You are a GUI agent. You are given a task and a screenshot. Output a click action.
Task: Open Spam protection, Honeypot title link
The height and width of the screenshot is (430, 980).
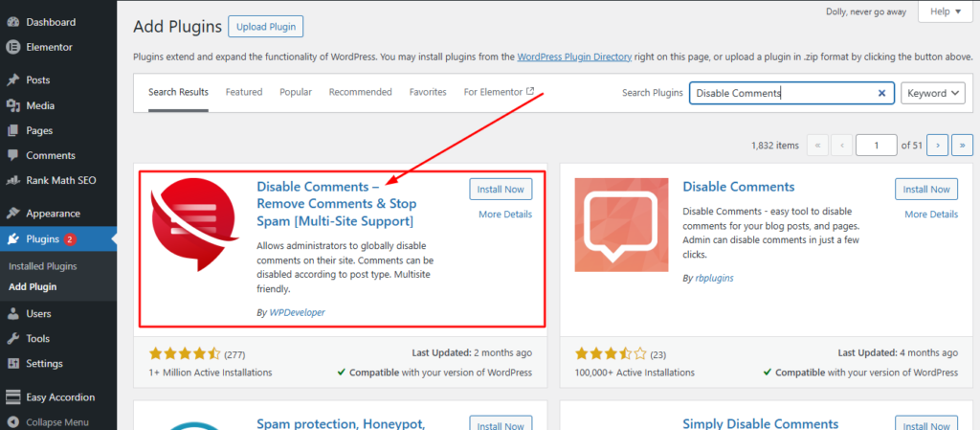342,423
